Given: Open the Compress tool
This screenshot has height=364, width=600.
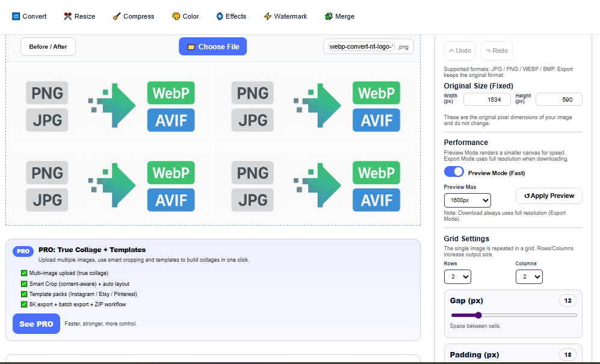Looking at the screenshot, I should tap(133, 16).
